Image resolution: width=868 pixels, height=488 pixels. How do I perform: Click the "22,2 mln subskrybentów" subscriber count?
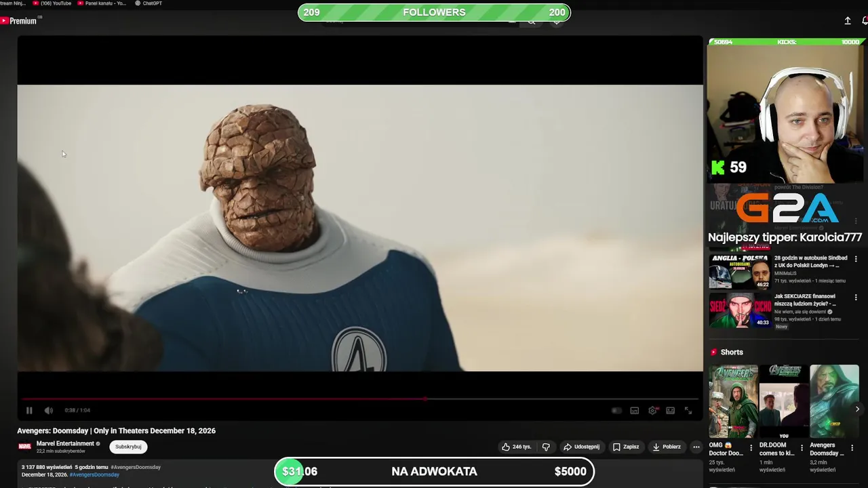coord(61,451)
